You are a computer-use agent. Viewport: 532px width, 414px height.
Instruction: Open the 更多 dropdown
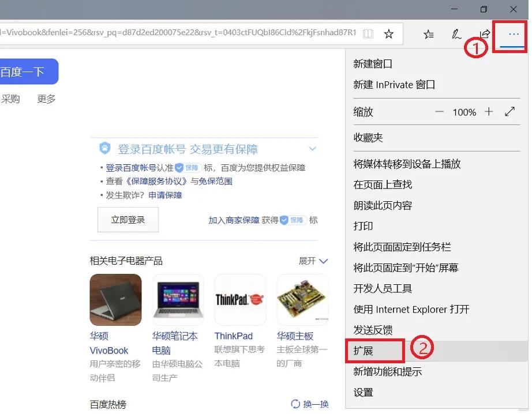46,98
